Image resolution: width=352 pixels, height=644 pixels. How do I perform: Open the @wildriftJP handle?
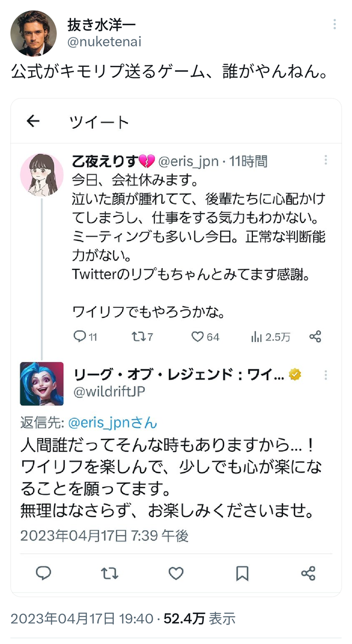tap(109, 392)
